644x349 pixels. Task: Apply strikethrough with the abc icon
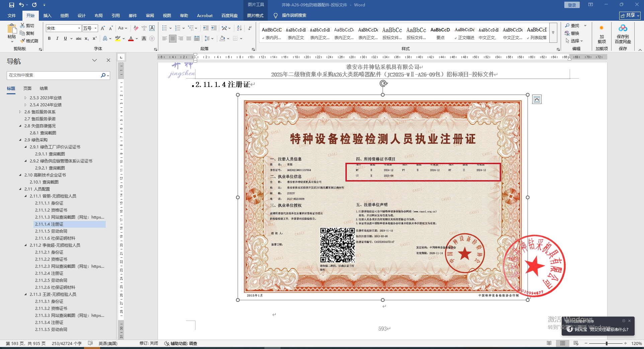tap(79, 38)
